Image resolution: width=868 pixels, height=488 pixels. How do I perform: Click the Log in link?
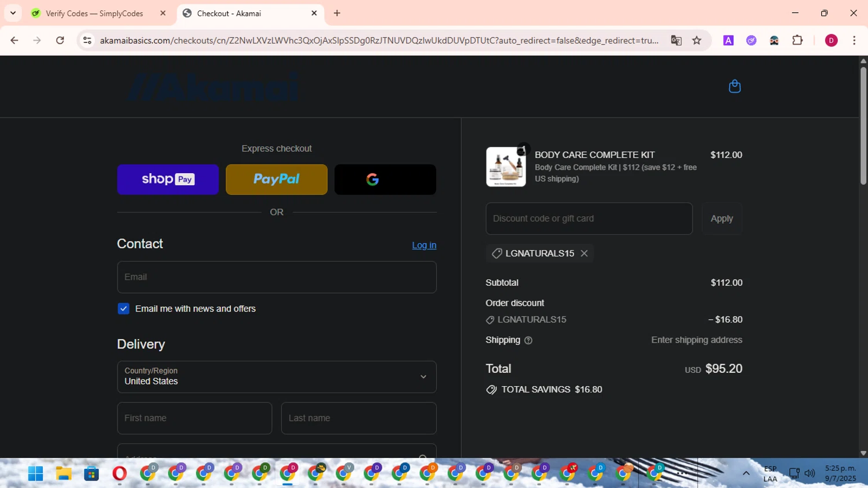pyautogui.click(x=424, y=245)
